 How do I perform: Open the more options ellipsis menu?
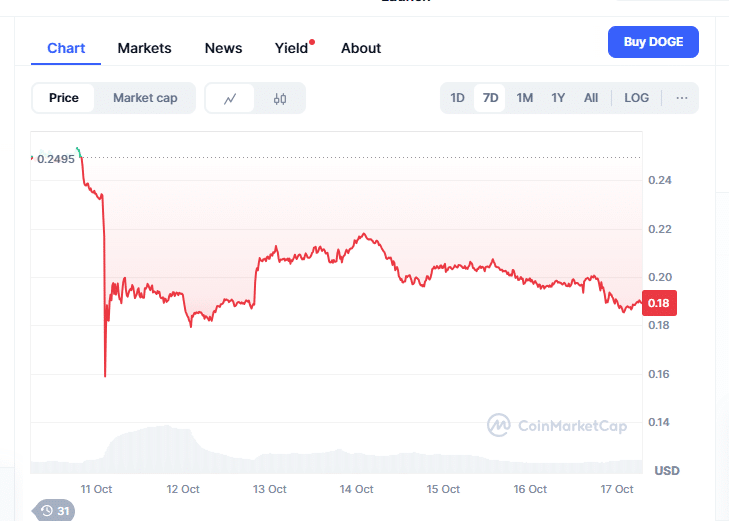(682, 98)
